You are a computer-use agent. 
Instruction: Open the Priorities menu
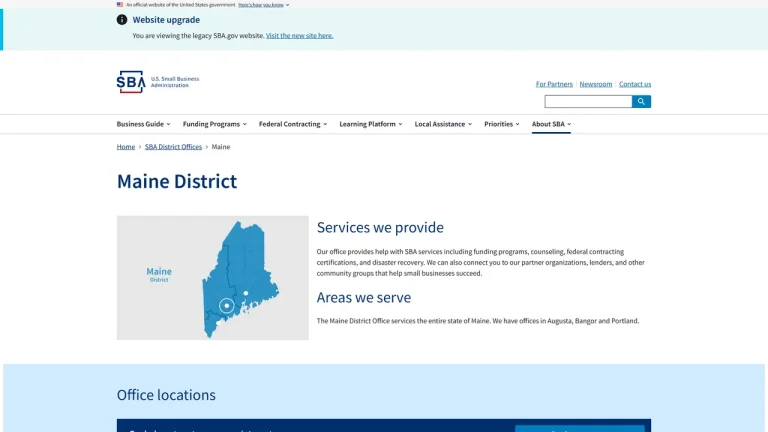pyautogui.click(x=502, y=124)
